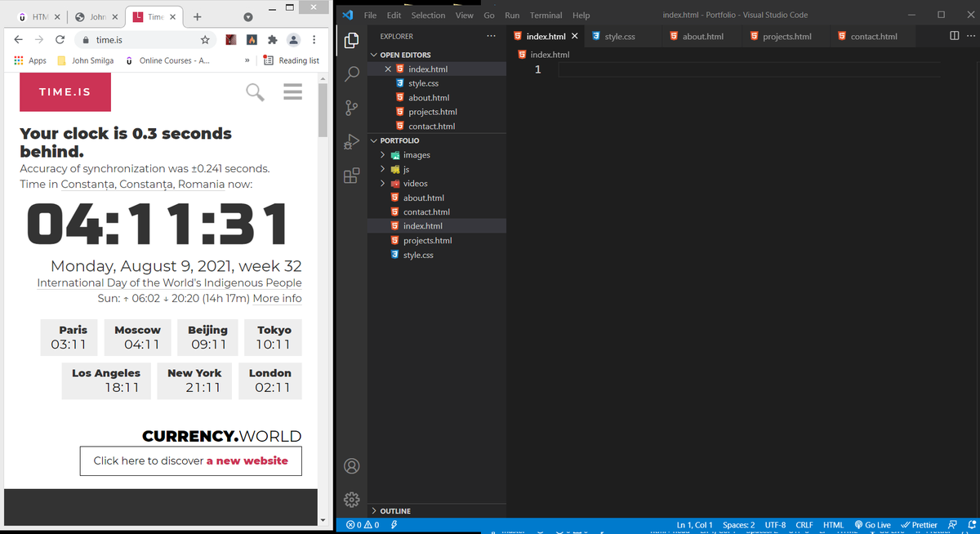Open International Day of World's Indigenous People link

click(x=169, y=283)
